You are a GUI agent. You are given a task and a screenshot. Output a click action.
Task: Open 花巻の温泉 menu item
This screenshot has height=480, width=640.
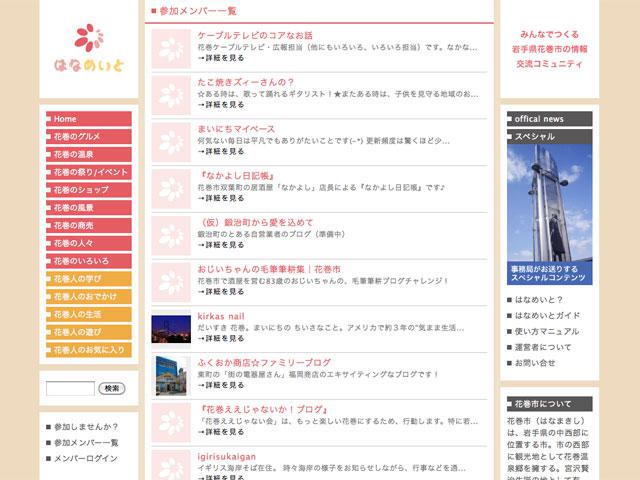[88, 155]
